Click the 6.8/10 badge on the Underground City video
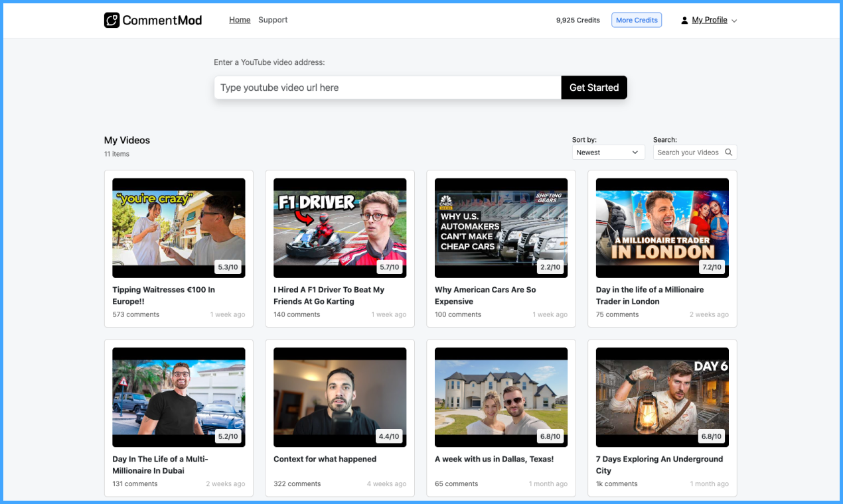 [712, 436]
